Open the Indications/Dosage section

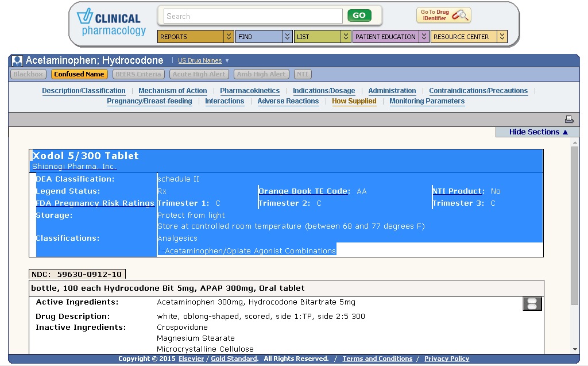pos(324,90)
